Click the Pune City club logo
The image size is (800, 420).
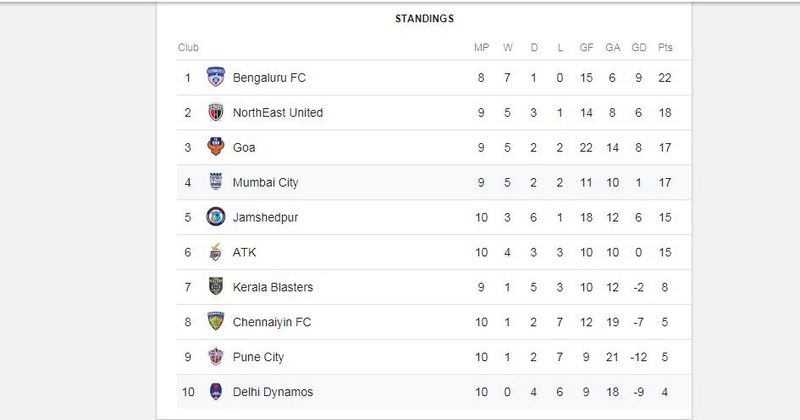click(x=216, y=357)
